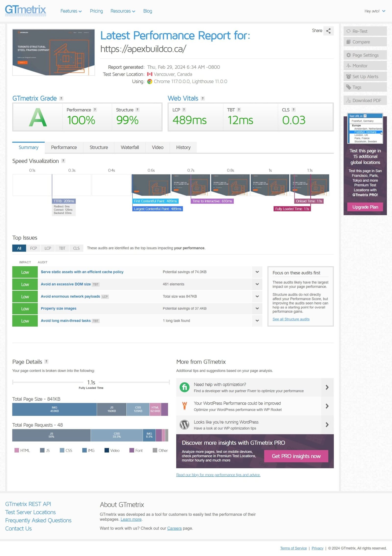Expand the Properly size images audit
392x556 pixels.
[x=257, y=309]
